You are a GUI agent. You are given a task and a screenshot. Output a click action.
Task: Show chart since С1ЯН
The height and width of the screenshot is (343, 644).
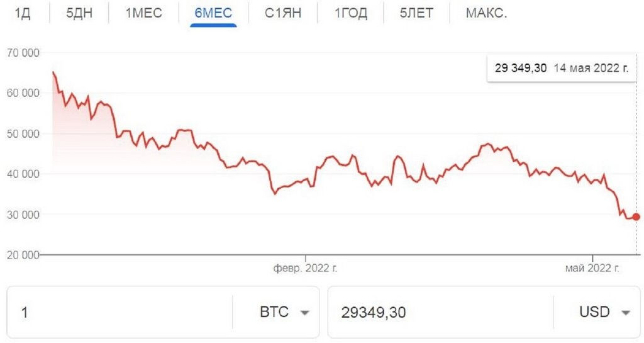tap(282, 13)
